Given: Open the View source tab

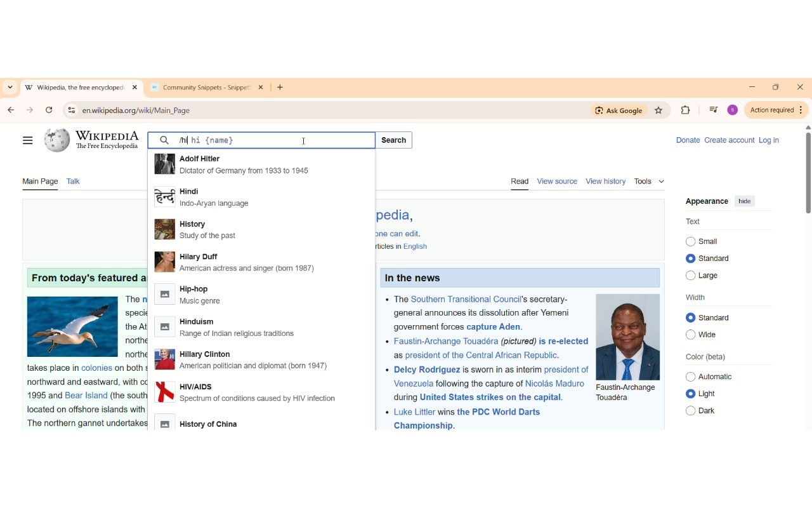Looking at the screenshot, I should tap(557, 181).
